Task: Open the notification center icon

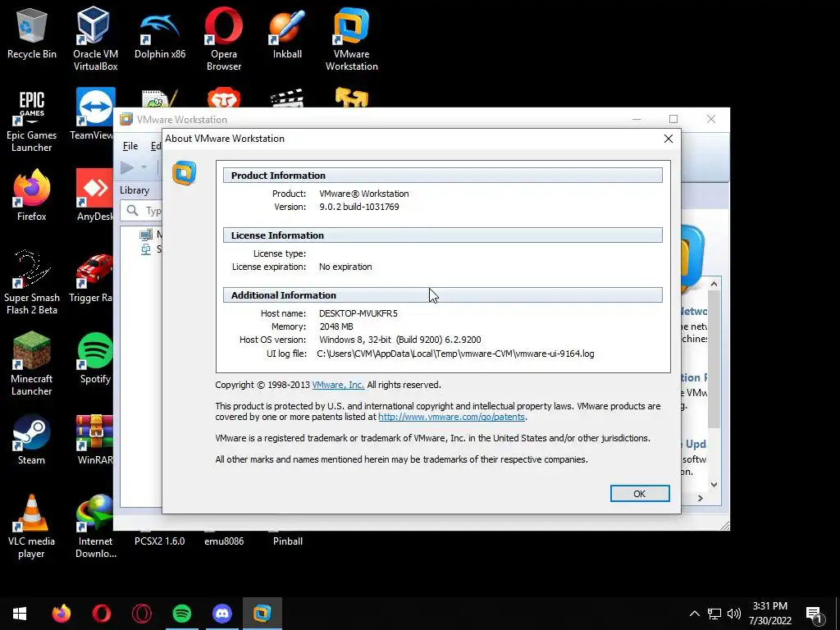Action: pyautogui.click(x=815, y=614)
